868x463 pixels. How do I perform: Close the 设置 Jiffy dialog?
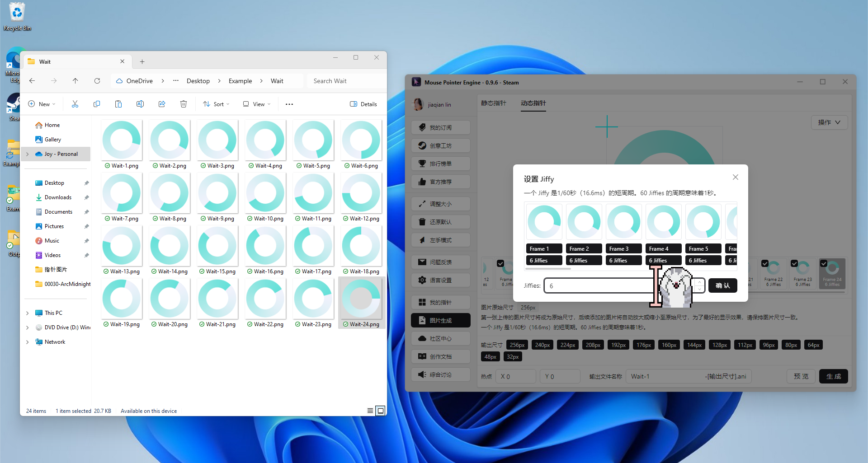tap(736, 177)
